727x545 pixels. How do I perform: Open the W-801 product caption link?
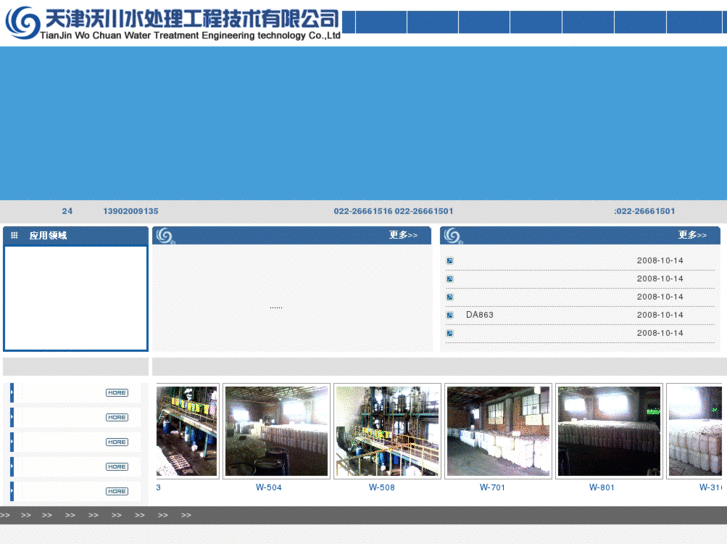(601, 487)
